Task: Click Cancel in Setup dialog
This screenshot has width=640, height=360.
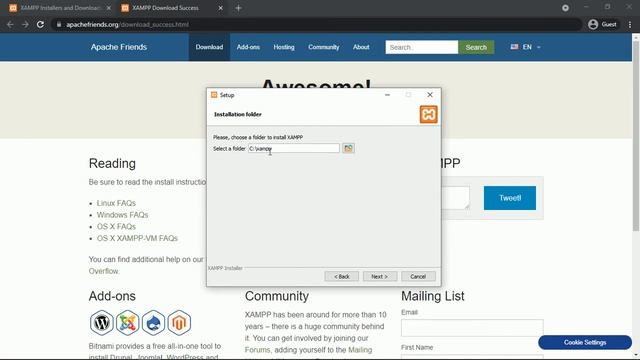Action: (418, 276)
